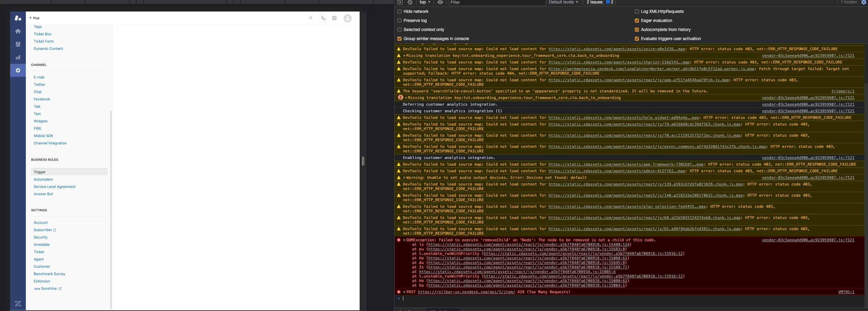Expand the DOMException error entry
This screenshot has height=311, width=868.
(404, 240)
